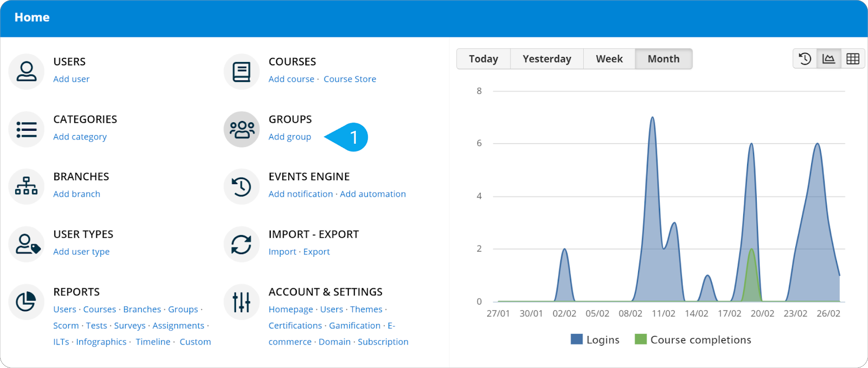Click the Add automation link
The image size is (868, 368).
click(x=373, y=194)
